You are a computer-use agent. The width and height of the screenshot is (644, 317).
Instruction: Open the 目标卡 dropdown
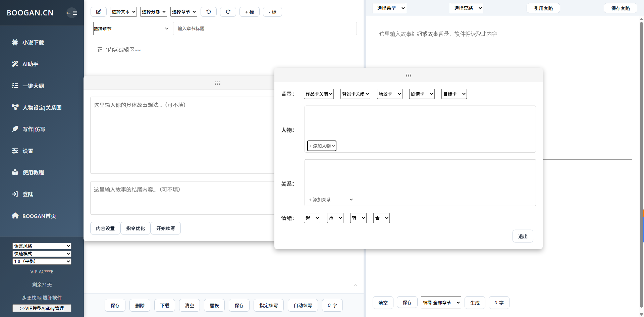pyautogui.click(x=454, y=94)
